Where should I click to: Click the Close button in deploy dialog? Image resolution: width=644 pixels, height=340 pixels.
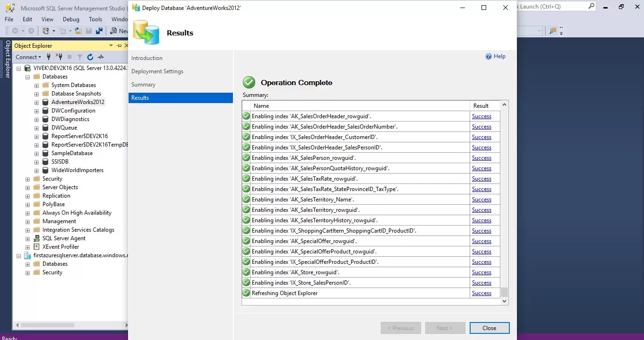coord(489,328)
